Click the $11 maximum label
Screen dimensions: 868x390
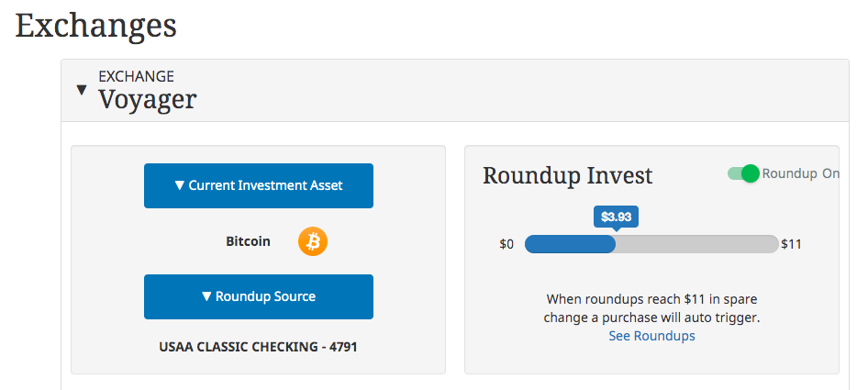tap(791, 244)
